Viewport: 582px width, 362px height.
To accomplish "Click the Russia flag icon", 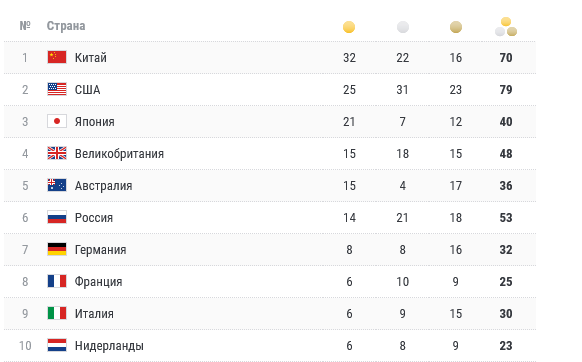I will coord(57,217).
